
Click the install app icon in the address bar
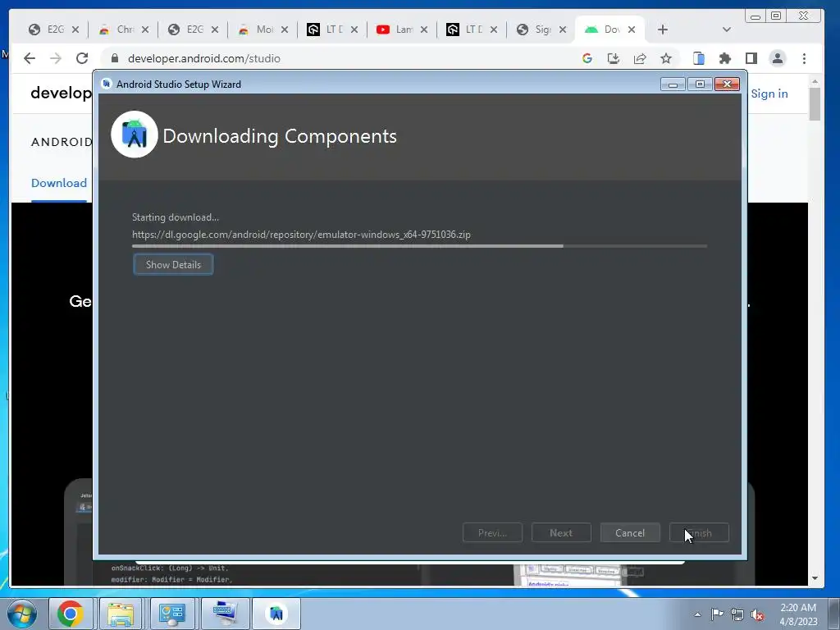coord(614,58)
